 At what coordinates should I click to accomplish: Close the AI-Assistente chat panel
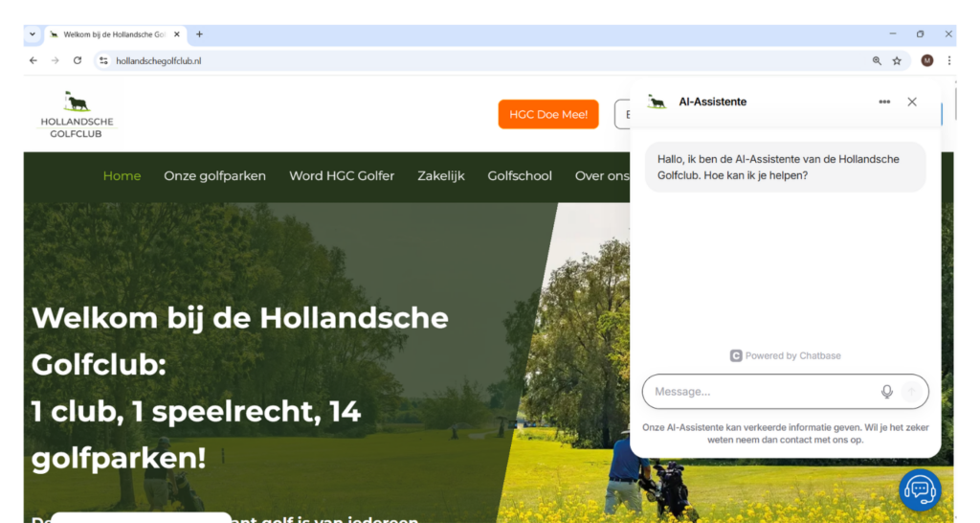pyautogui.click(x=912, y=102)
